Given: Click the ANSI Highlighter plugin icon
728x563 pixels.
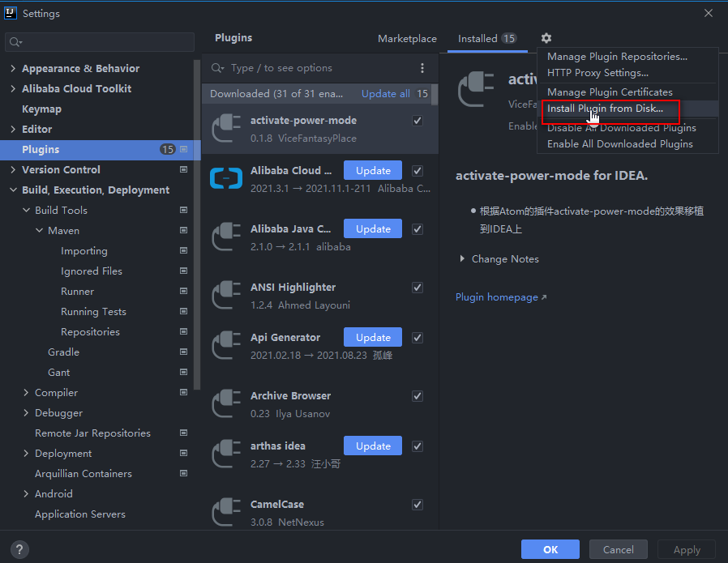Looking at the screenshot, I should click(226, 296).
